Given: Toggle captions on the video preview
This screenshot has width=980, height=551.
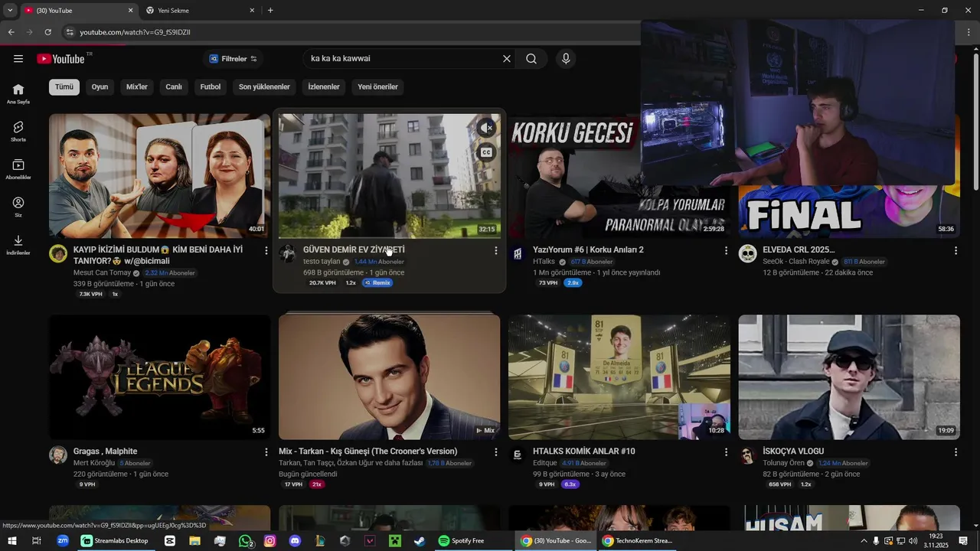Looking at the screenshot, I should [486, 152].
